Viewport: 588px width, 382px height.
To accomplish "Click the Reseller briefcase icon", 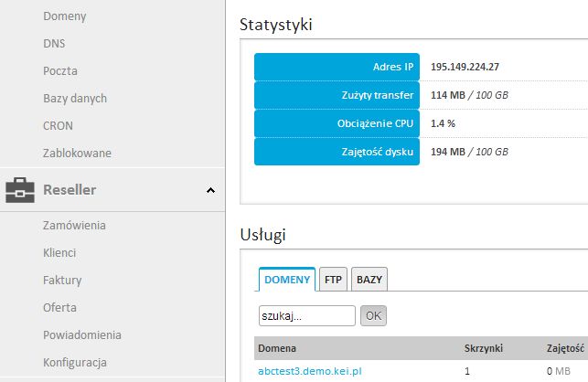I will (x=21, y=190).
